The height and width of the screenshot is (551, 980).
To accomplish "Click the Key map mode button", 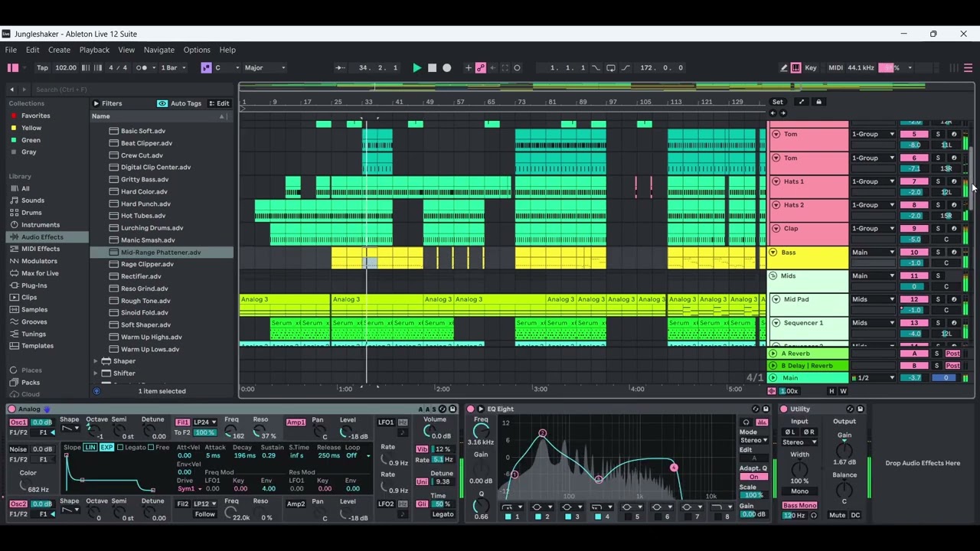I will click(x=810, y=68).
